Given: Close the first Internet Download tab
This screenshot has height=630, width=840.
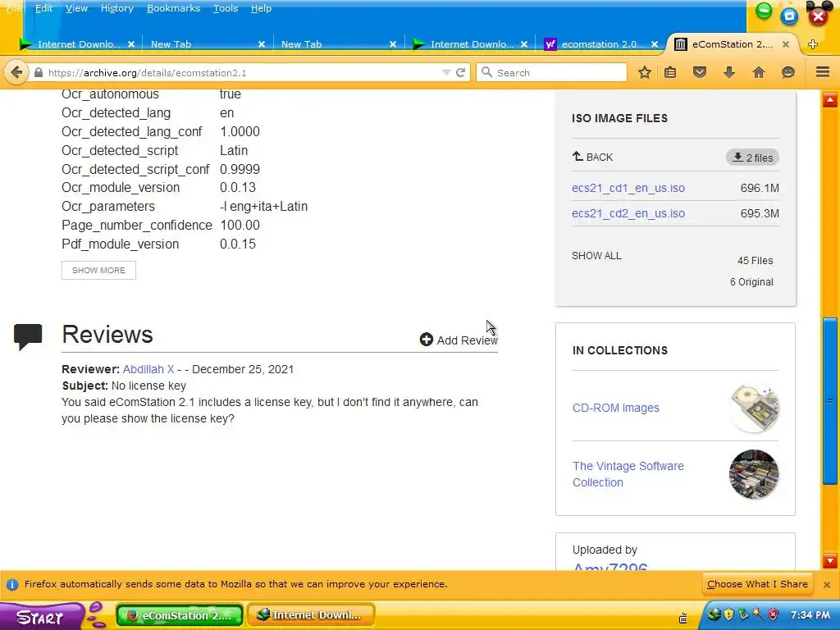Looking at the screenshot, I should tap(131, 44).
